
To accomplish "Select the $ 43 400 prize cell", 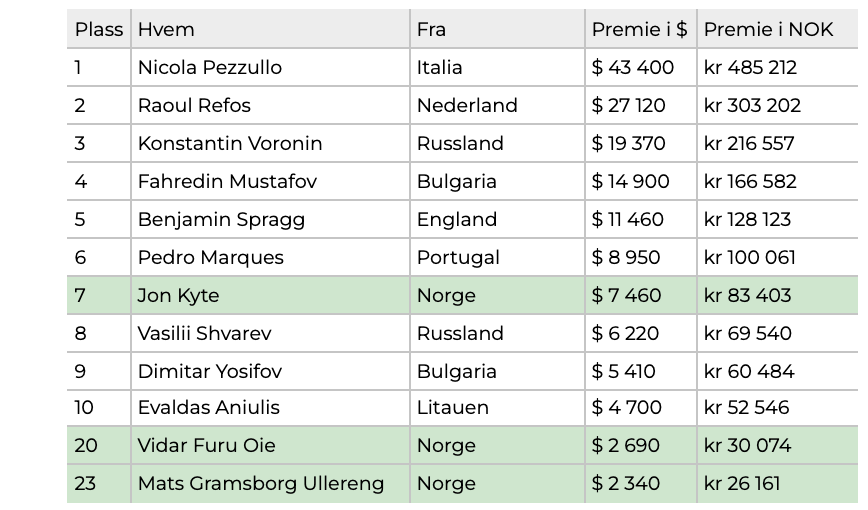I will coord(641,68).
